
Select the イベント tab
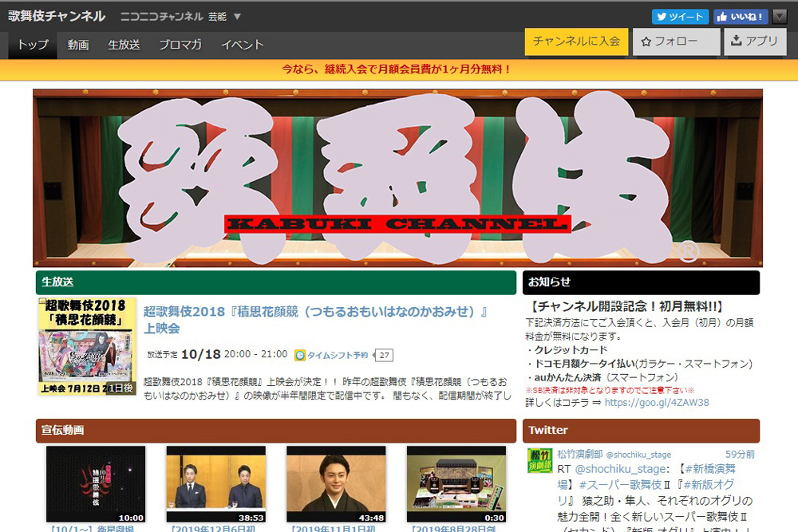(x=243, y=45)
